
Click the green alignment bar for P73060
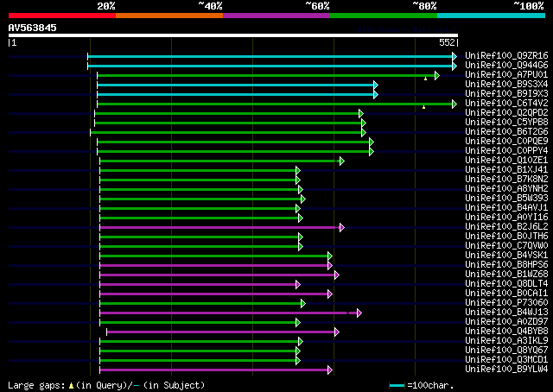click(x=200, y=304)
